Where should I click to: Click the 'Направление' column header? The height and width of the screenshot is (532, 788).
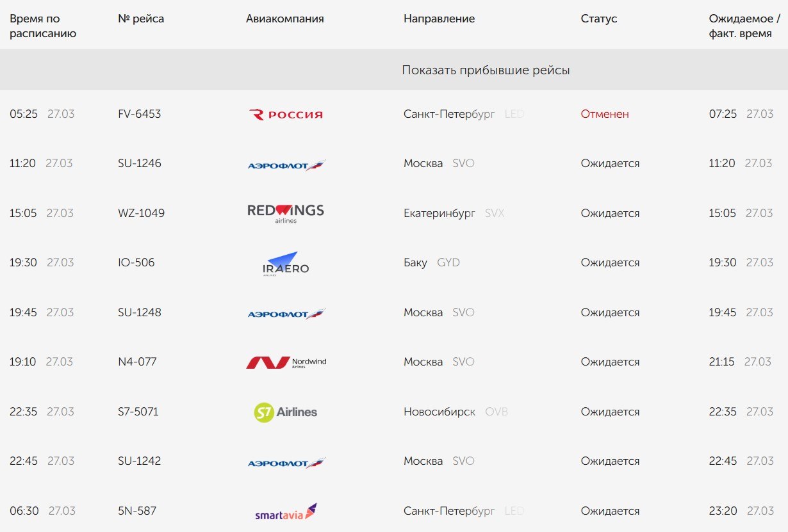point(439,19)
